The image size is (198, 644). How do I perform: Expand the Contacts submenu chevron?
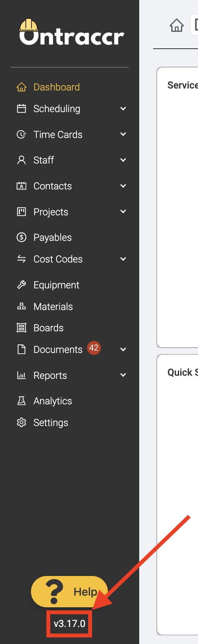pyautogui.click(x=123, y=186)
